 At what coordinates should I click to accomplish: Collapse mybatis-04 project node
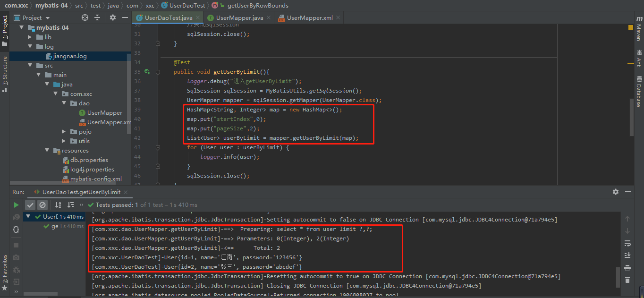[21, 27]
